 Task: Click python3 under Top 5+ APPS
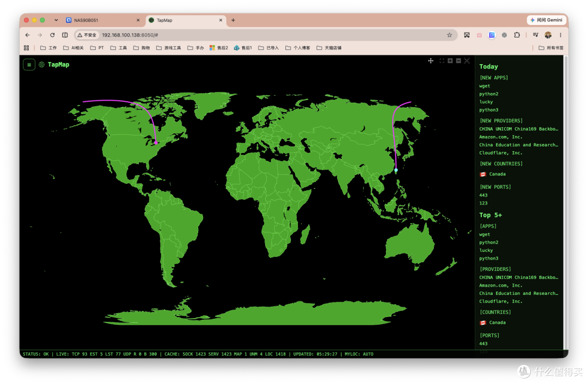(x=488, y=258)
